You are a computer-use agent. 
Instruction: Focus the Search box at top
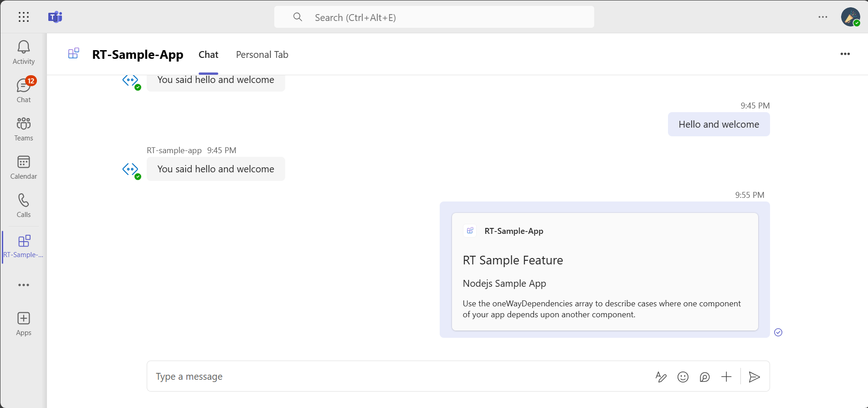(434, 17)
